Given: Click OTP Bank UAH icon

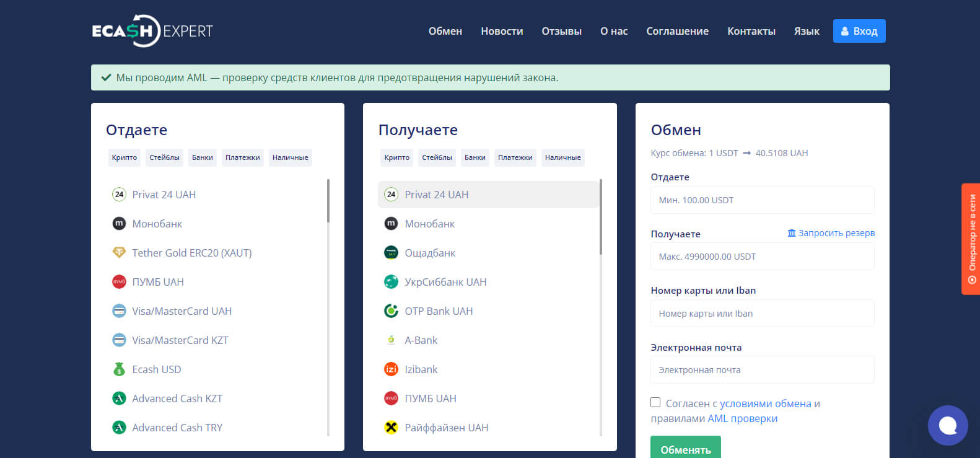Looking at the screenshot, I should click(x=391, y=311).
